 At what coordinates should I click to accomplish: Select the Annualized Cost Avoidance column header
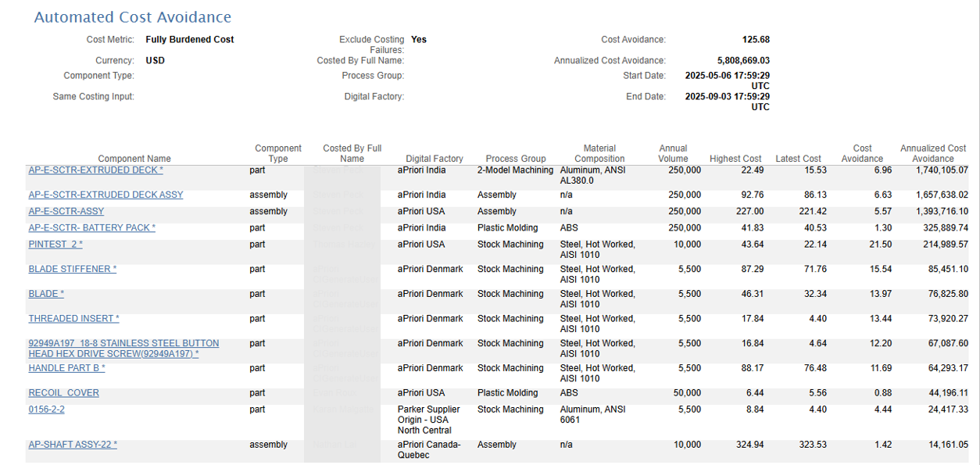point(933,153)
